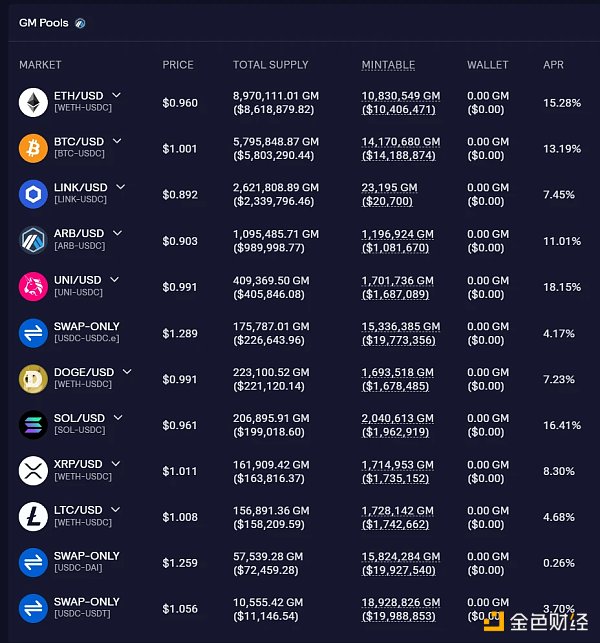The width and height of the screenshot is (600, 643).
Task: Click the XRP token icon
Action: (33, 470)
